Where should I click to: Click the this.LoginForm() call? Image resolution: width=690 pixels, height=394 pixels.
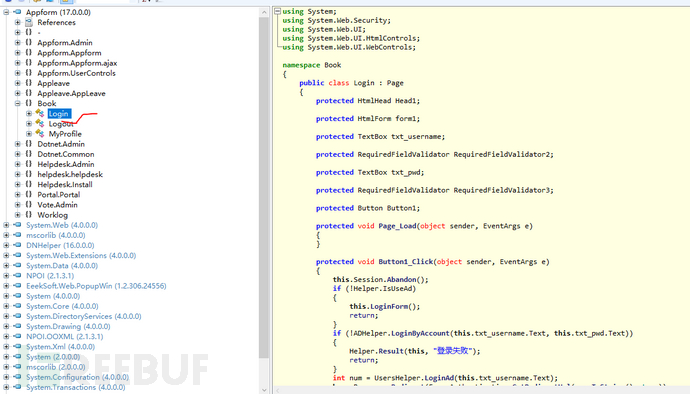click(x=385, y=306)
